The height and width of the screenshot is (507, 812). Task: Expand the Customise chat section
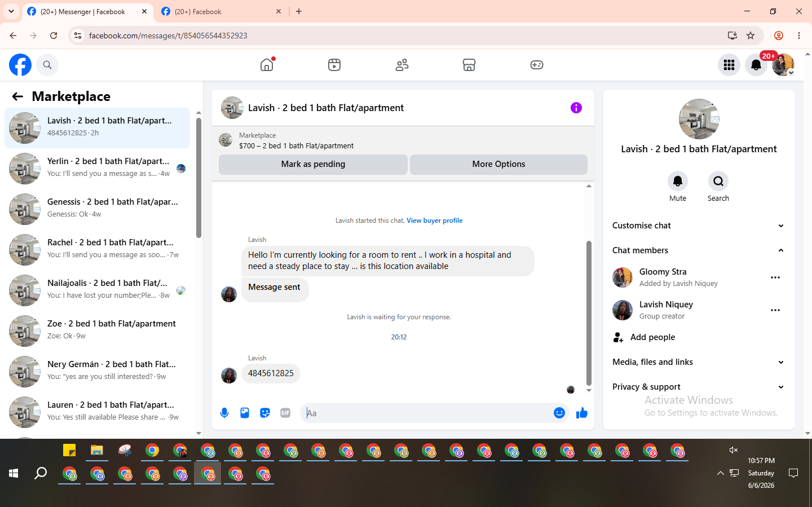coord(699,226)
